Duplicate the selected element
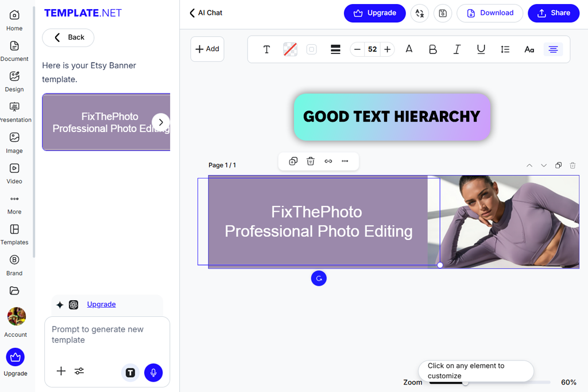The image size is (588, 392). (293, 161)
